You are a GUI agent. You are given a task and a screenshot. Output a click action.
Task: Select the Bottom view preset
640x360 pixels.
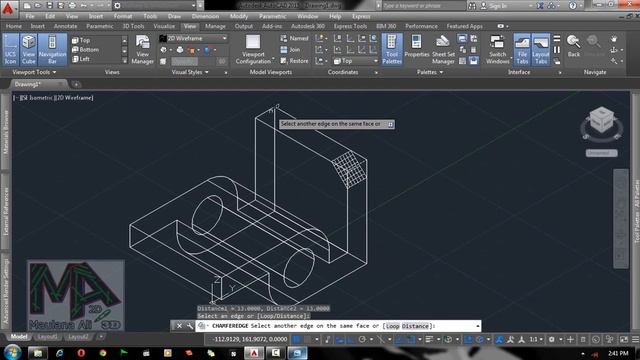[85, 49]
